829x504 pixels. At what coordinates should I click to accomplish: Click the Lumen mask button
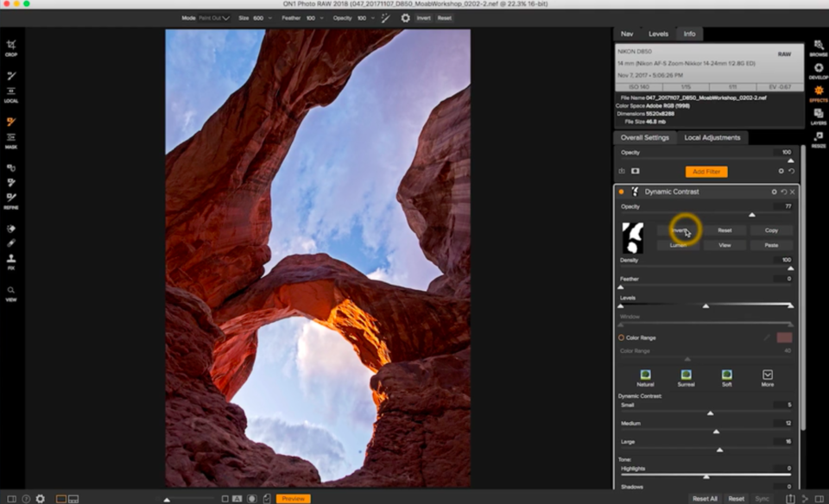[x=679, y=245]
